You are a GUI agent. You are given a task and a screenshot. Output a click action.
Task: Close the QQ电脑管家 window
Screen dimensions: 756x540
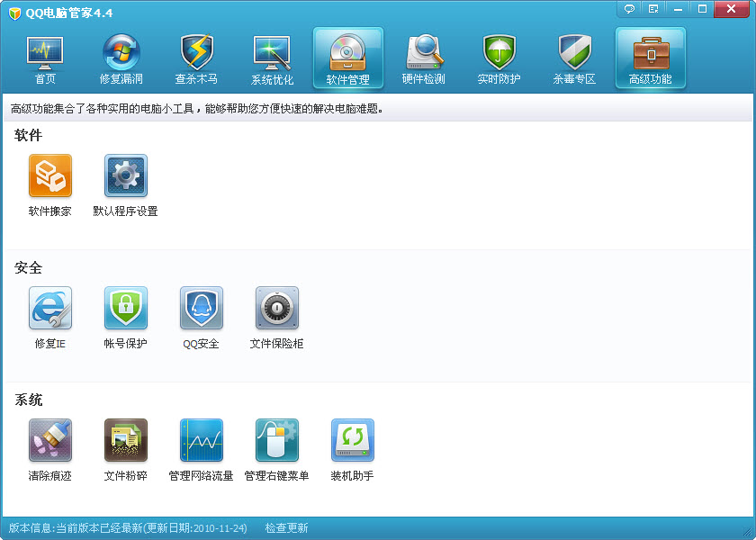732,9
